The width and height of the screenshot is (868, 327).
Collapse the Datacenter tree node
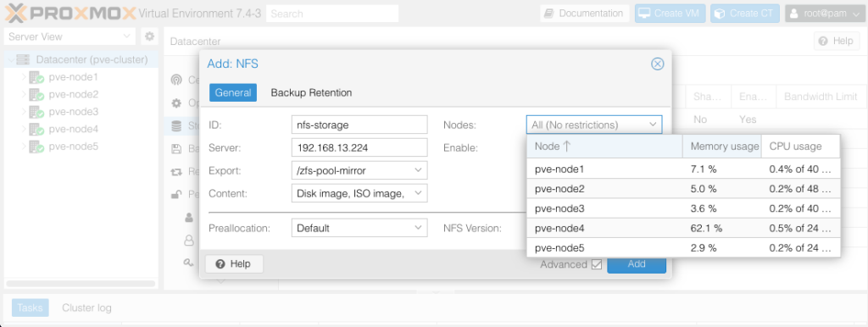coord(11,59)
